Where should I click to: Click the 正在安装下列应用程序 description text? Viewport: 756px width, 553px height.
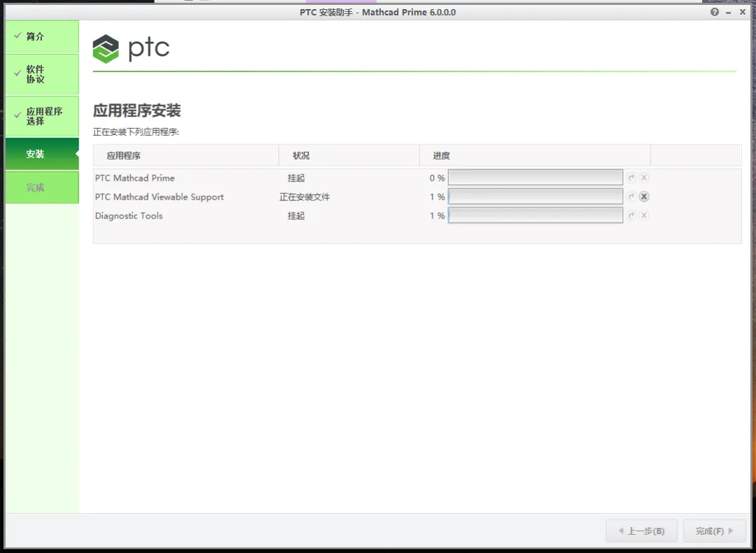136,132
